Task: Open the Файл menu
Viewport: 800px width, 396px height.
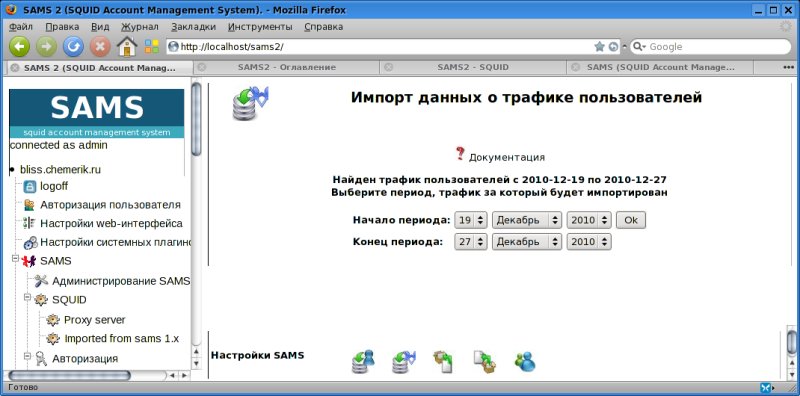Action: [21, 27]
